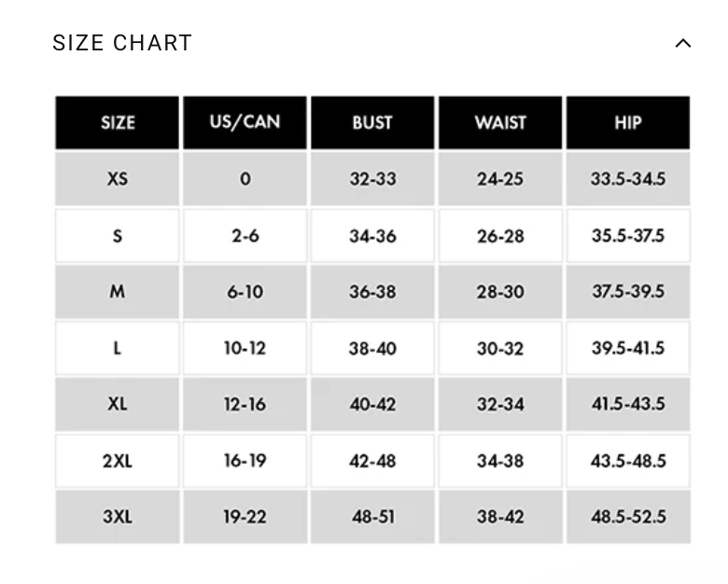
Task: Select the M size row label
Action: [x=118, y=292]
